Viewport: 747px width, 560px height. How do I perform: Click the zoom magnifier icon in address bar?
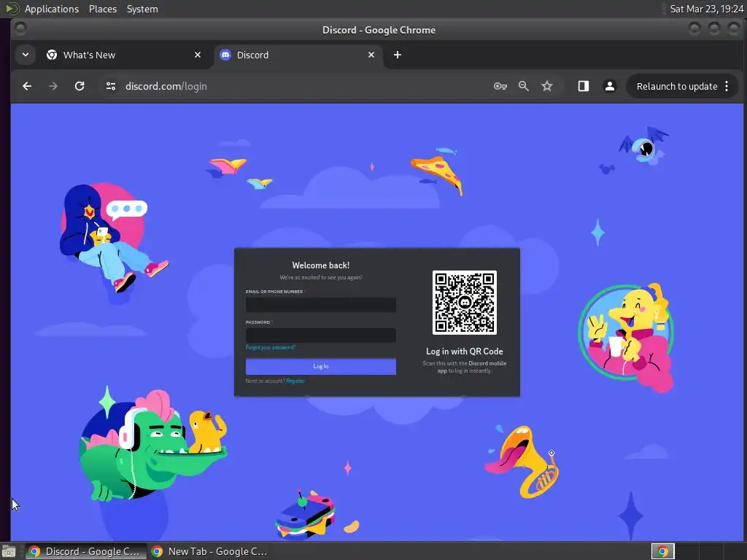coord(524,86)
